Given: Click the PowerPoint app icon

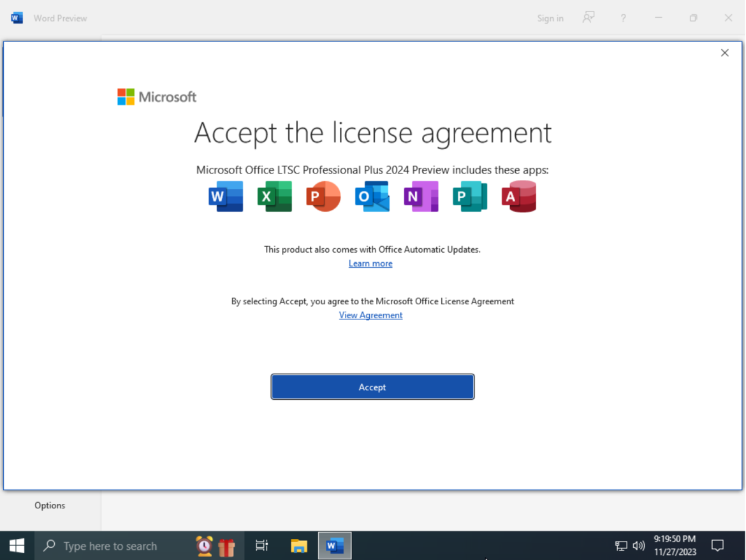Looking at the screenshot, I should (x=323, y=196).
